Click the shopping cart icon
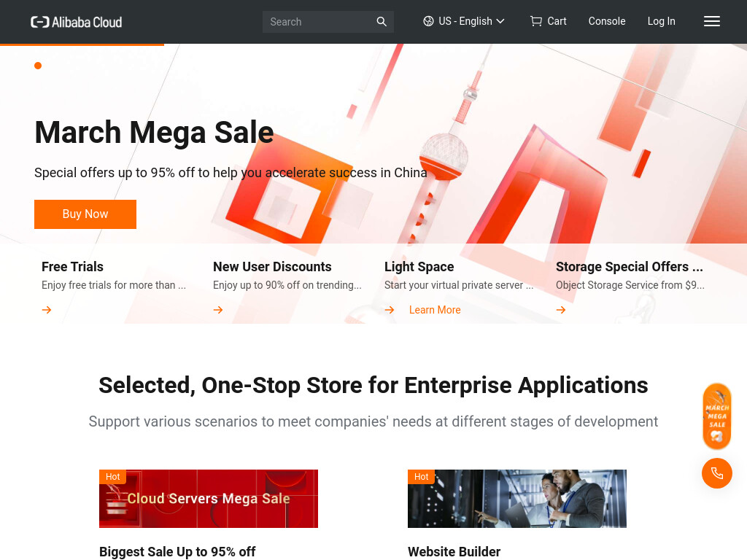The height and width of the screenshot is (560, 747). point(536,21)
